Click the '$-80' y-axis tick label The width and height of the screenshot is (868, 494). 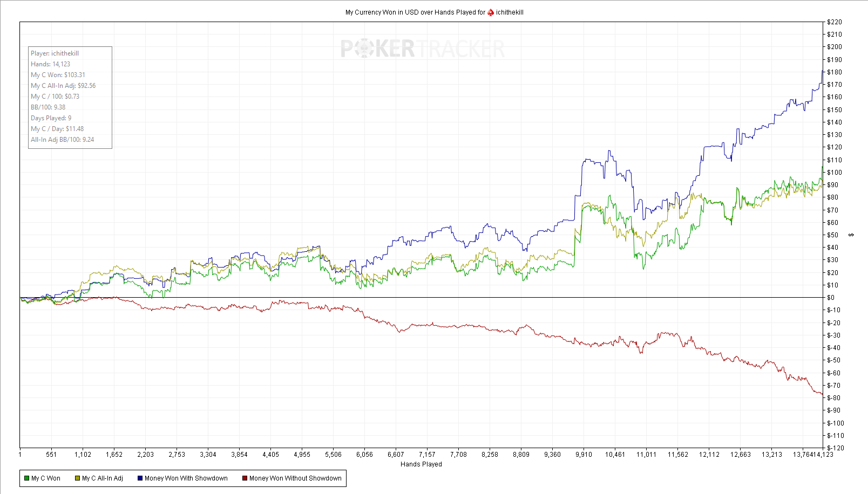coord(834,398)
